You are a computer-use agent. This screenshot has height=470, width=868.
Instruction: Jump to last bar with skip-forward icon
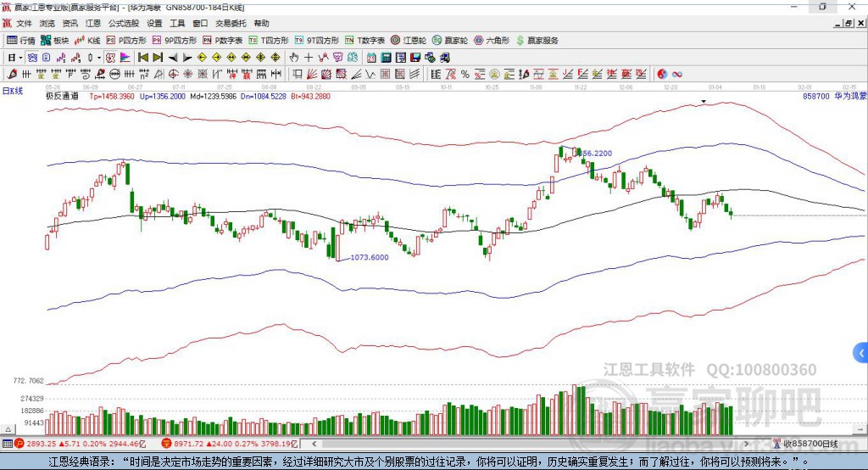(x=158, y=57)
